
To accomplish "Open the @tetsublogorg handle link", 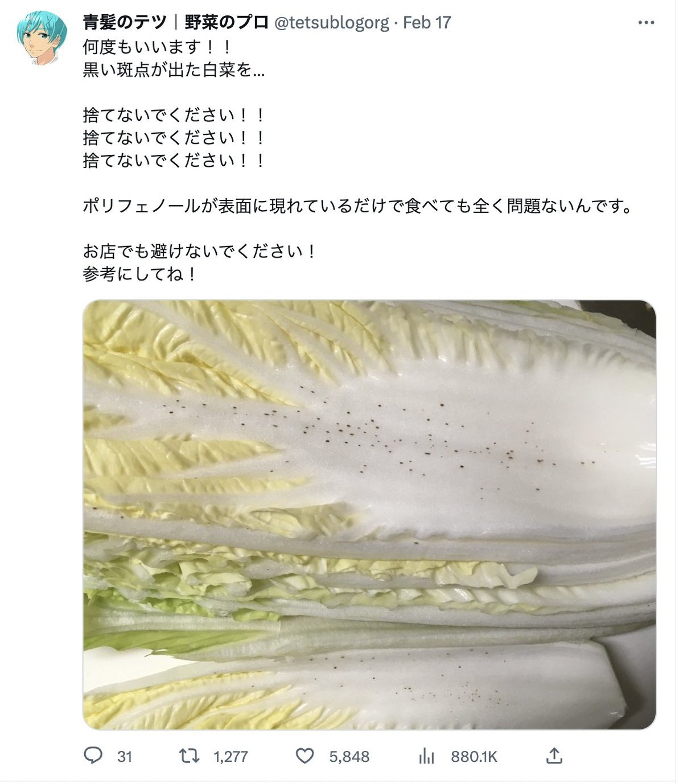I will pyautogui.click(x=332, y=23).
